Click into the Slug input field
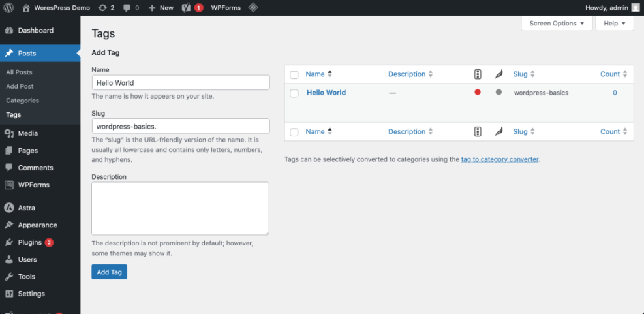The image size is (644, 314). (180, 126)
